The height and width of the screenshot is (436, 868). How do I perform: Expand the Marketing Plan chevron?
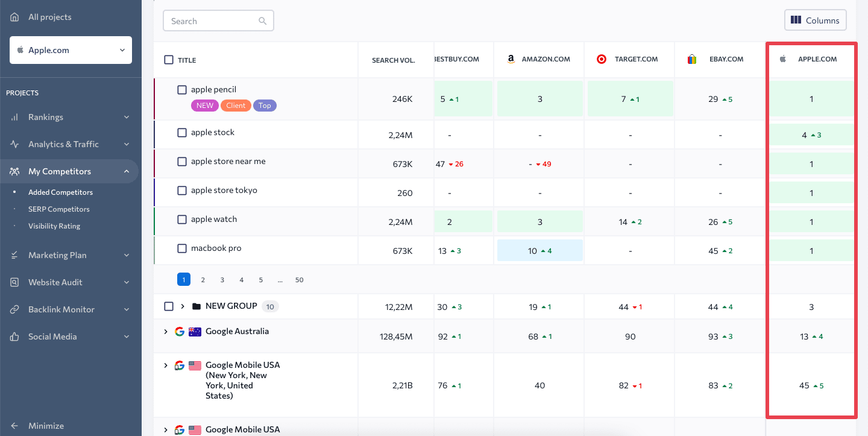pyautogui.click(x=127, y=255)
